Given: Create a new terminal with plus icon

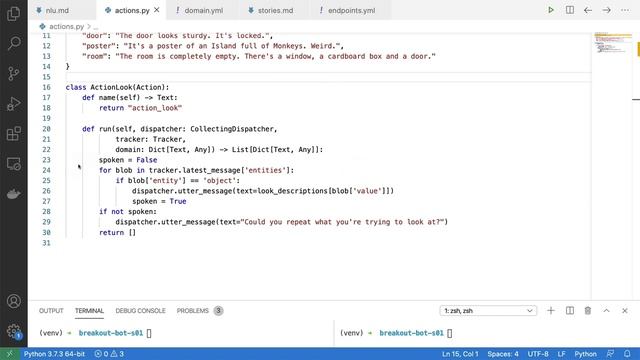Looking at the screenshot, I should [x=551, y=311].
